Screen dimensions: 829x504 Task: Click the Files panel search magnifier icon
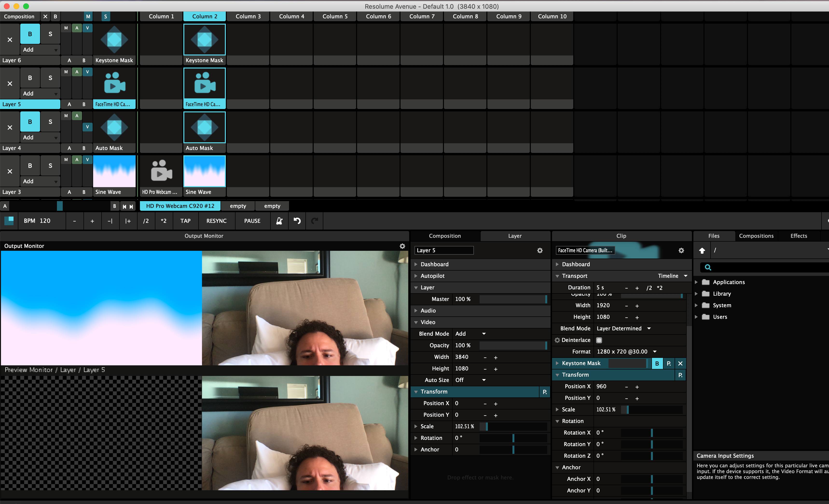(708, 267)
